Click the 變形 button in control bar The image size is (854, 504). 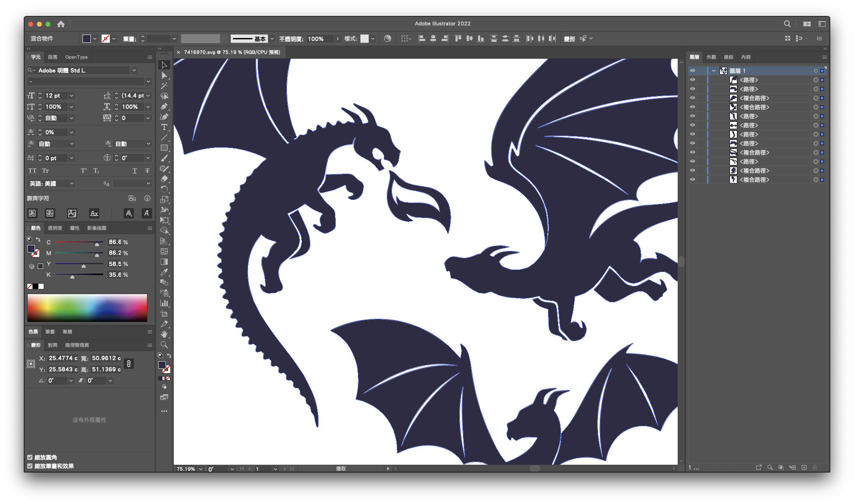(x=569, y=39)
